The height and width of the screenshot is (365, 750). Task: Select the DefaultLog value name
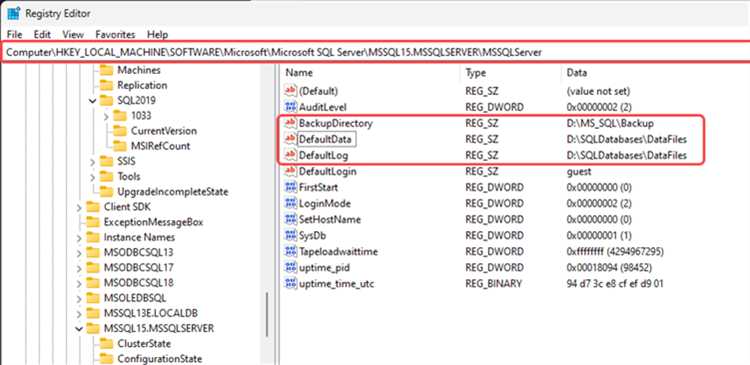coord(323,155)
